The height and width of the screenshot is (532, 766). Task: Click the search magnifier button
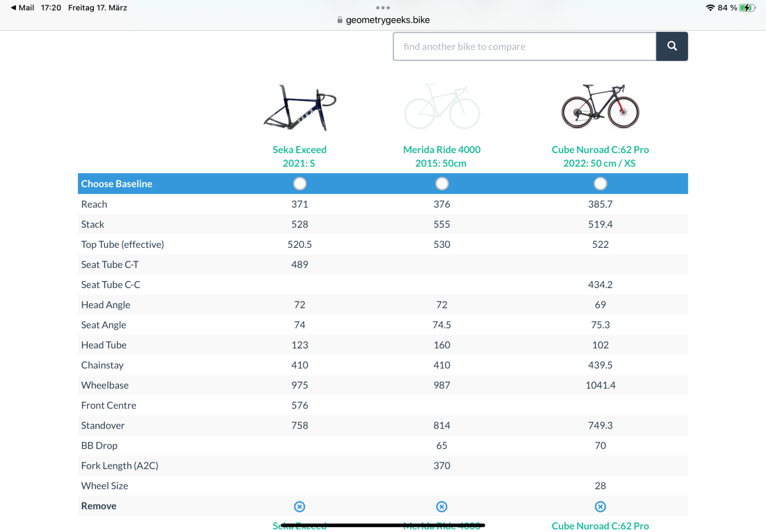click(x=672, y=46)
